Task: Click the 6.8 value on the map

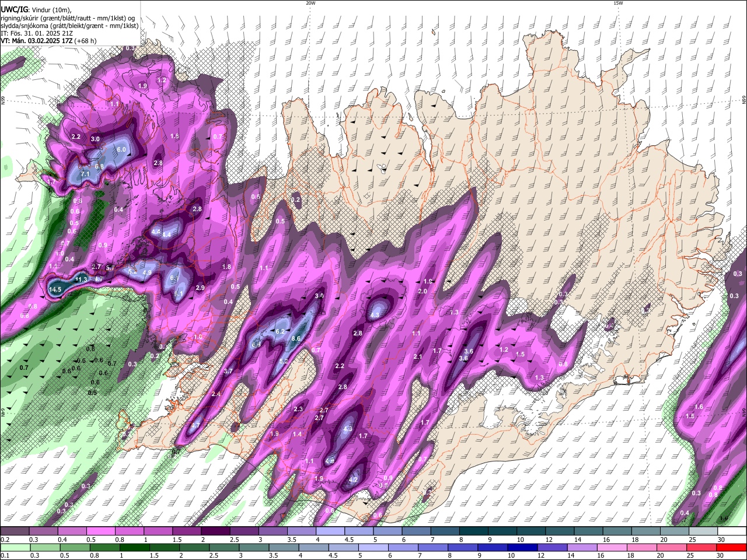Action: (x=99, y=167)
